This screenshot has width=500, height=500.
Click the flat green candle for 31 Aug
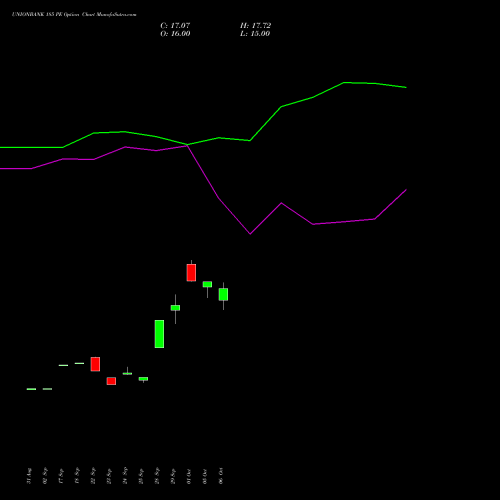coord(31,389)
